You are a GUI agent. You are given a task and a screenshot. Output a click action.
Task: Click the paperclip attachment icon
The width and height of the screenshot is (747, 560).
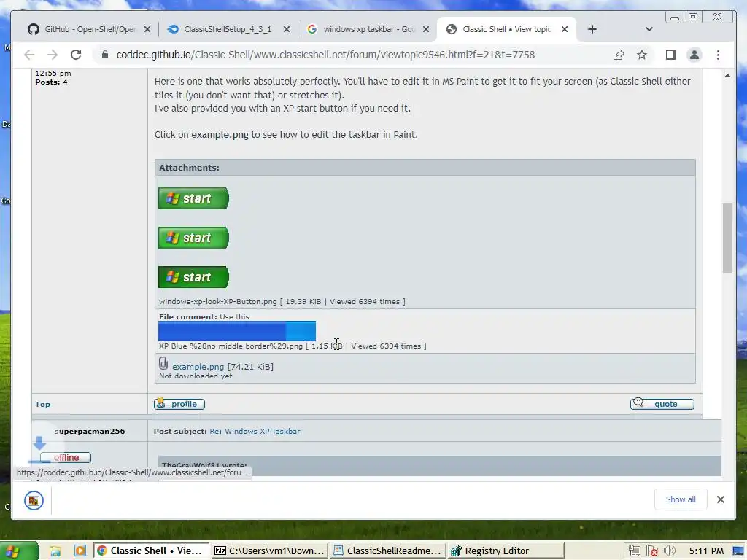click(163, 363)
